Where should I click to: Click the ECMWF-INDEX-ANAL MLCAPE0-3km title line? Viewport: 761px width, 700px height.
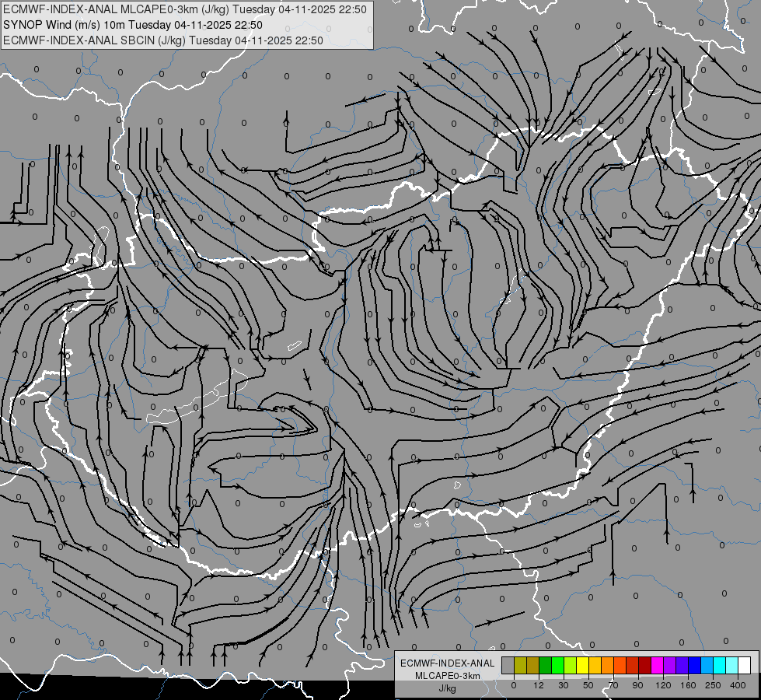(185, 9)
